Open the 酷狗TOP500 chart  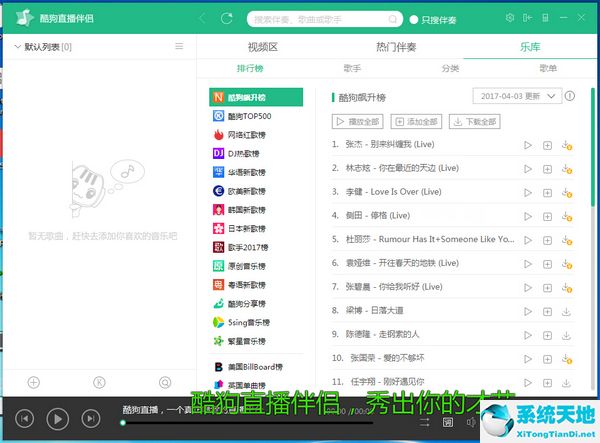[256, 116]
